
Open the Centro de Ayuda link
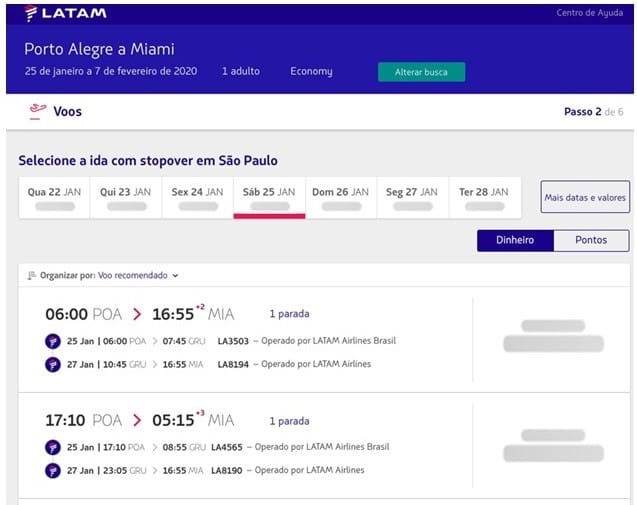pyautogui.click(x=589, y=13)
